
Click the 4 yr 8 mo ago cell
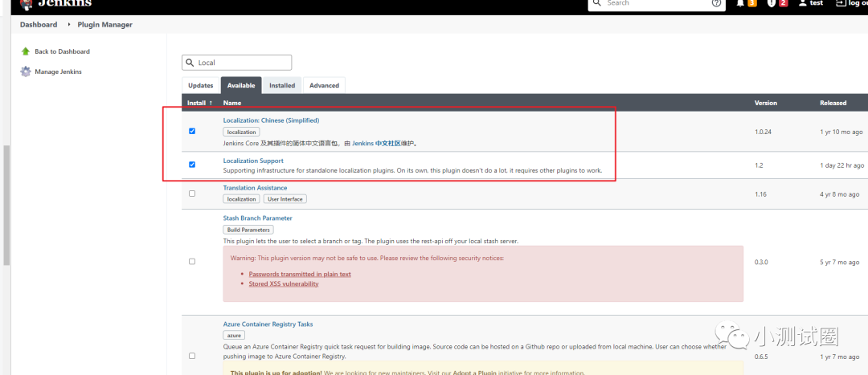(x=840, y=194)
